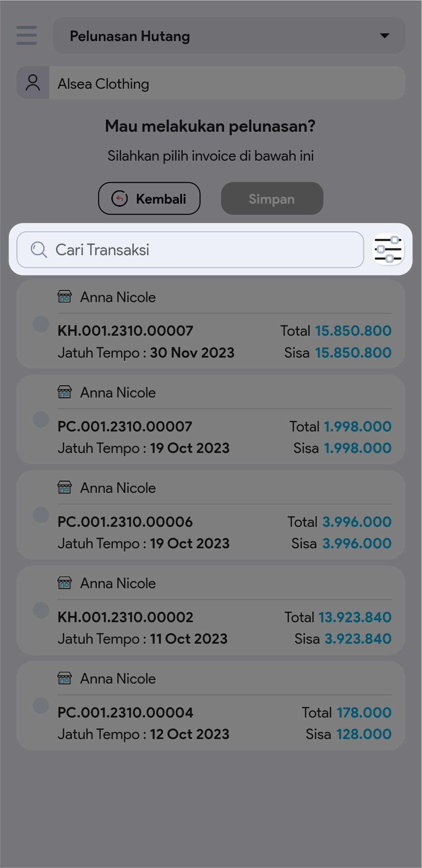Expand the Pelunasan Hutang dropdown
Screen dimensions: 422x868
[x=229, y=36]
